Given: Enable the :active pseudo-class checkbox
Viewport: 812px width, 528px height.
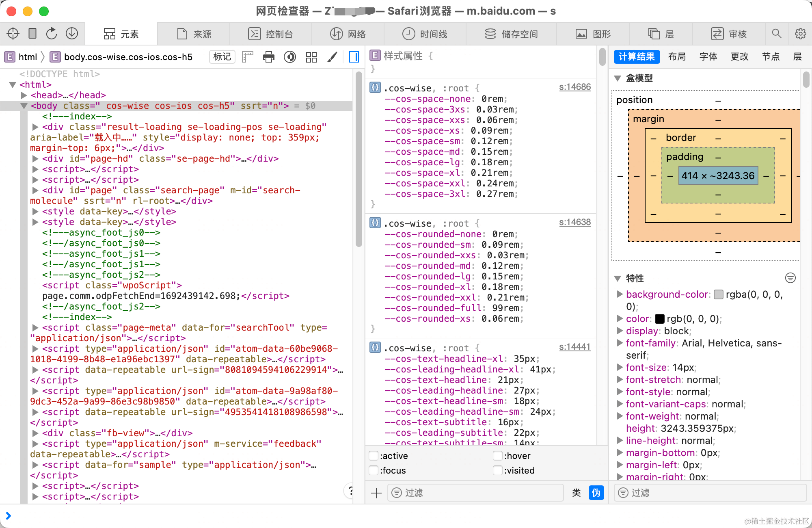Looking at the screenshot, I should pyautogui.click(x=374, y=456).
